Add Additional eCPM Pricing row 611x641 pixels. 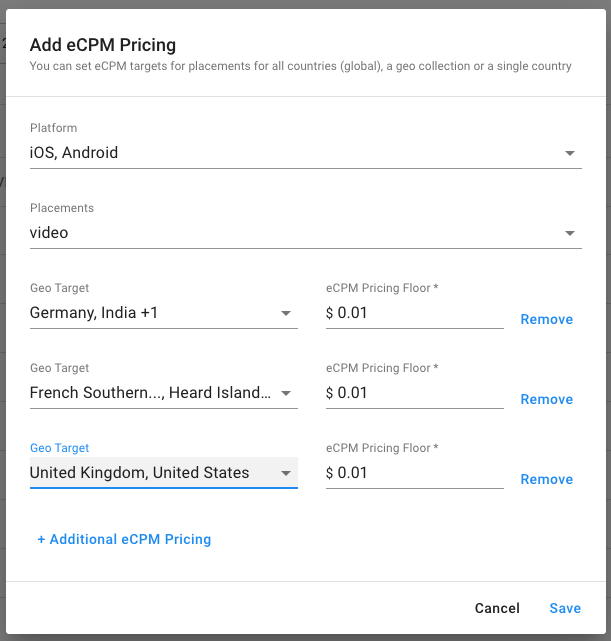tap(124, 539)
